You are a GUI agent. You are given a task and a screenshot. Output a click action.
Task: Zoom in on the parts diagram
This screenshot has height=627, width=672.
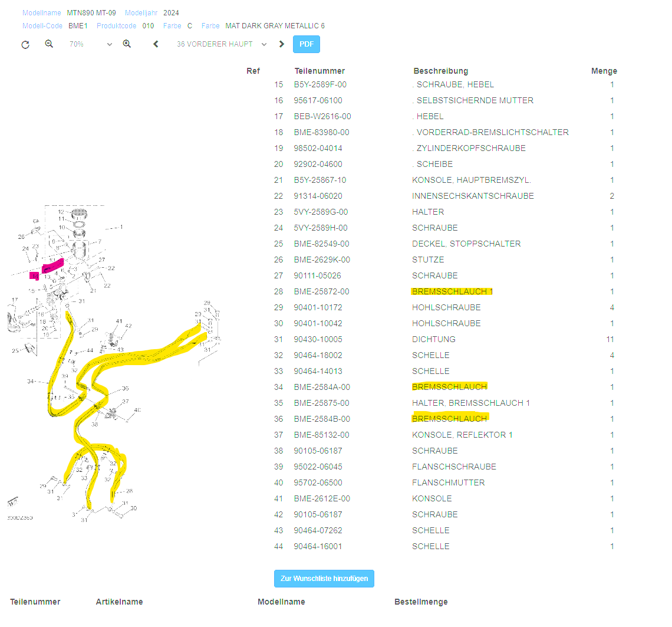pos(127,44)
